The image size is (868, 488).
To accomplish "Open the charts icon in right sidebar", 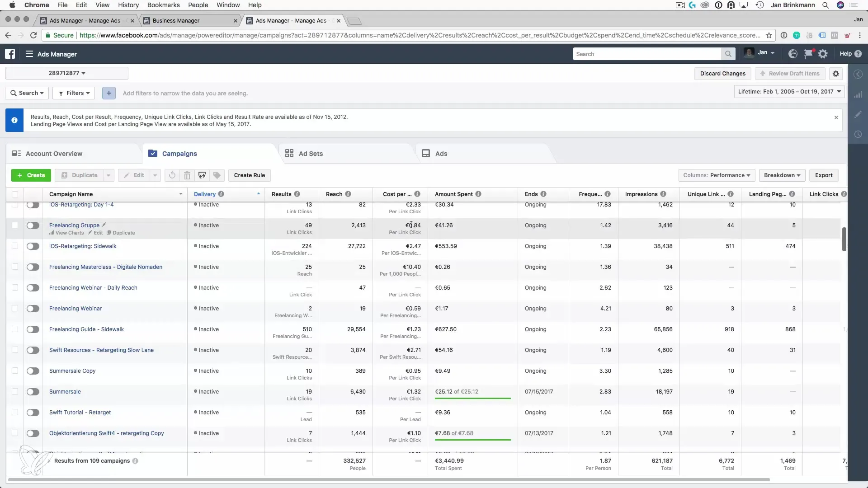I will pyautogui.click(x=858, y=94).
